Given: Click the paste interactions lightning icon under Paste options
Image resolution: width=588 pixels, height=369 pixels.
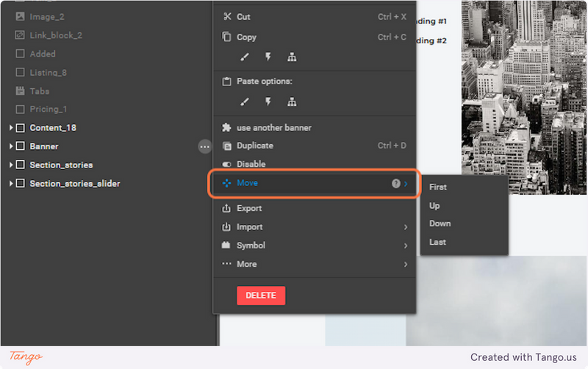Looking at the screenshot, I should 268,101.
